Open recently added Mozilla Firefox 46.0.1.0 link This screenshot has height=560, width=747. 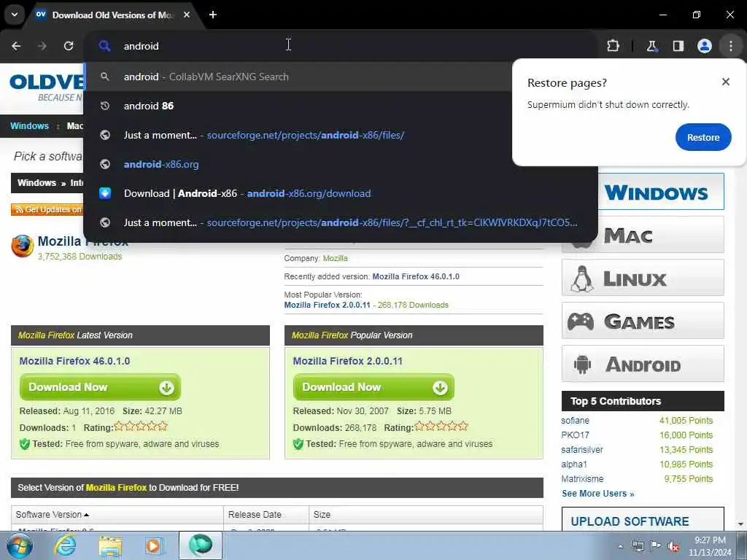pos(416,276)
